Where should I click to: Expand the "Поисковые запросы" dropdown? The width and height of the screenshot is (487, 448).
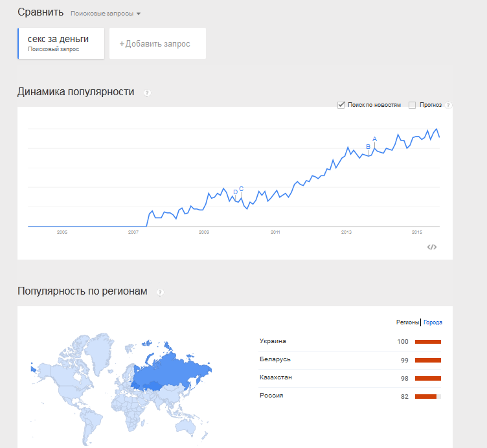pyautogui.click(x=106, y=14)
